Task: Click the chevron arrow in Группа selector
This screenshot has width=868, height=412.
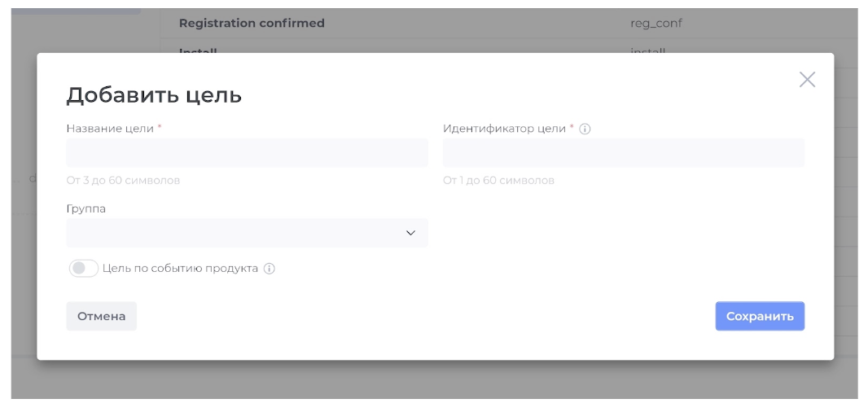Action: [410, 233]
